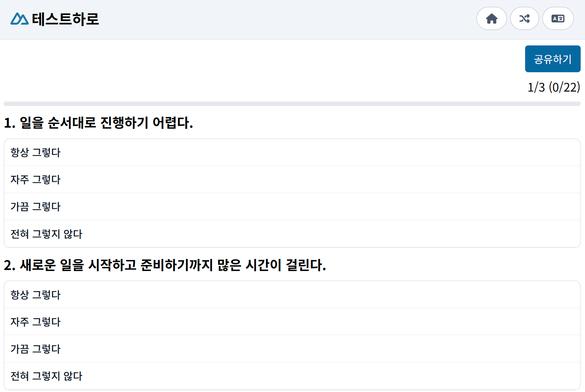Select 항상 그렇다 for question 1
This screenshot has height=392, width=585.
point(292,152)
